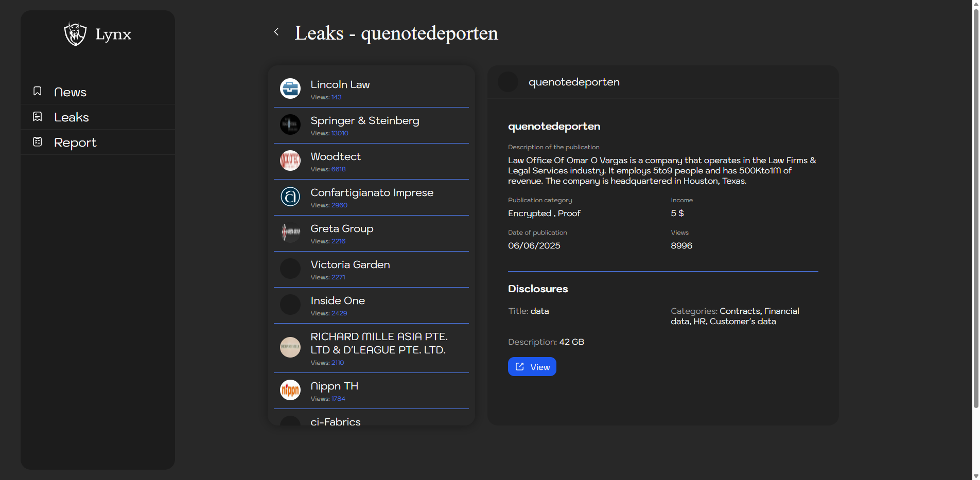This screenshot has height=480, width=980.
Task: Click the Woodtect round logo
Action: (x=290, y=161)
